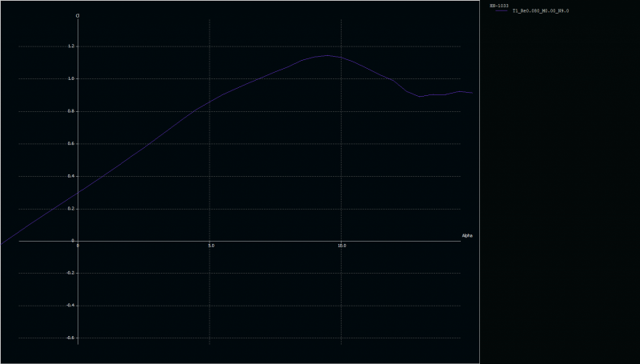Click the 1.2 tick label on the Cl axis
The image size is (640, 364).
pos(71,46)
